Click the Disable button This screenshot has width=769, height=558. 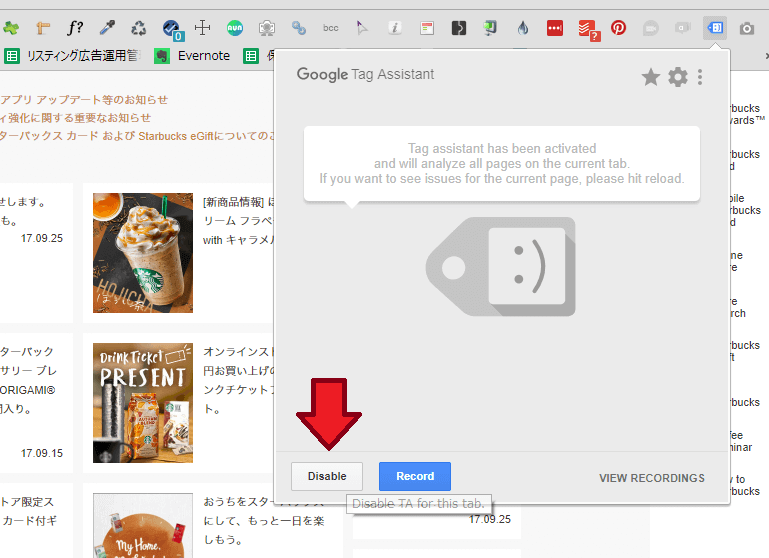pos(327,476)
